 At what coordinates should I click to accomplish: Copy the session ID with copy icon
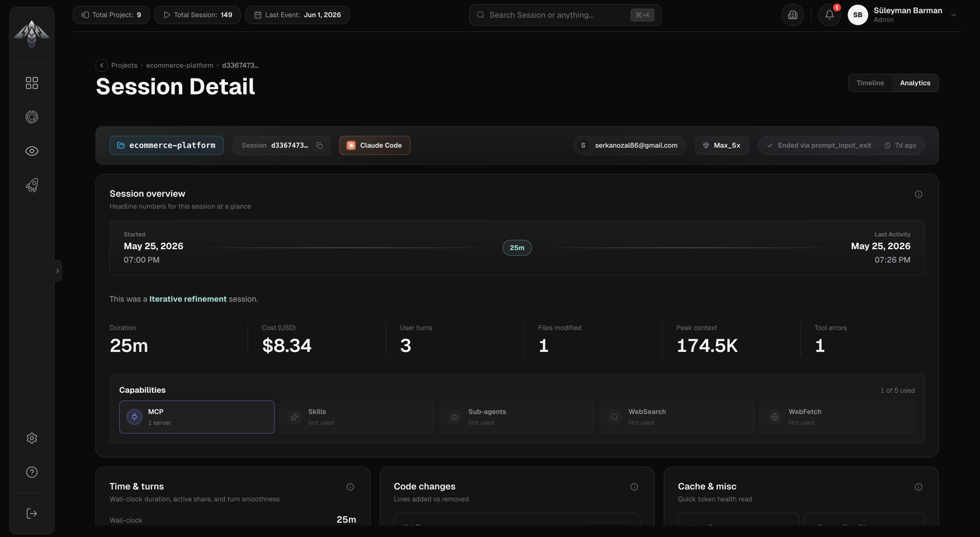pos(319,145)
